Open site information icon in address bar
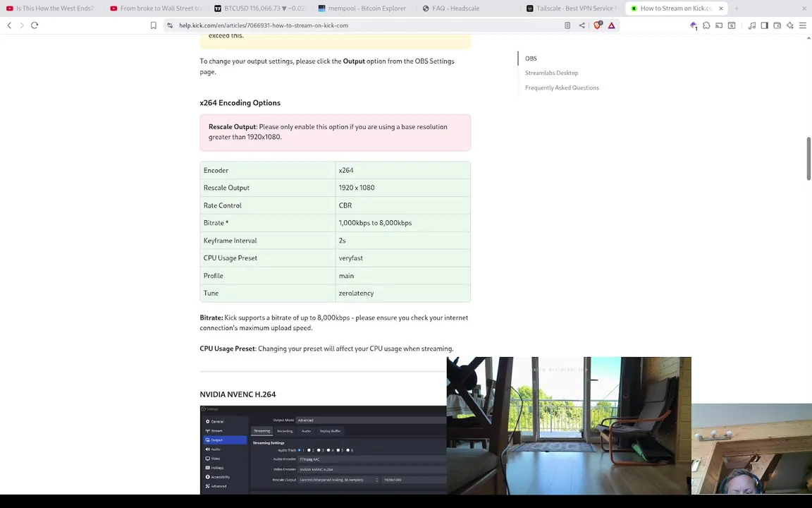 coord(170,25)
